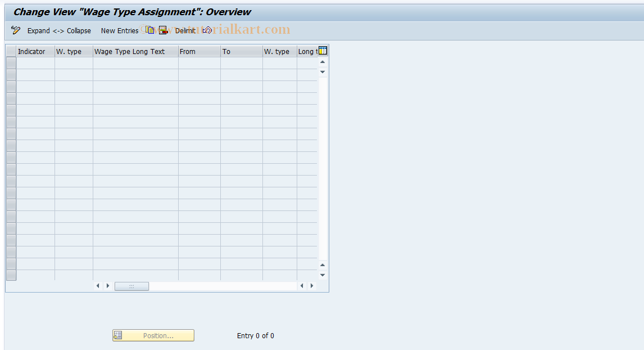This screenshot has width=644, height=350.
Task: Click the Display/Change toggle pencil icon
Action: 16,30
